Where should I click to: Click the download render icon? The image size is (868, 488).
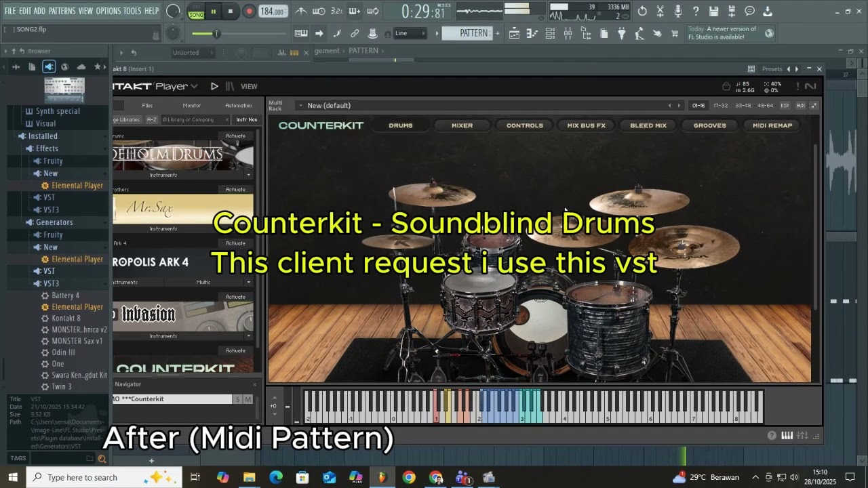767,12
